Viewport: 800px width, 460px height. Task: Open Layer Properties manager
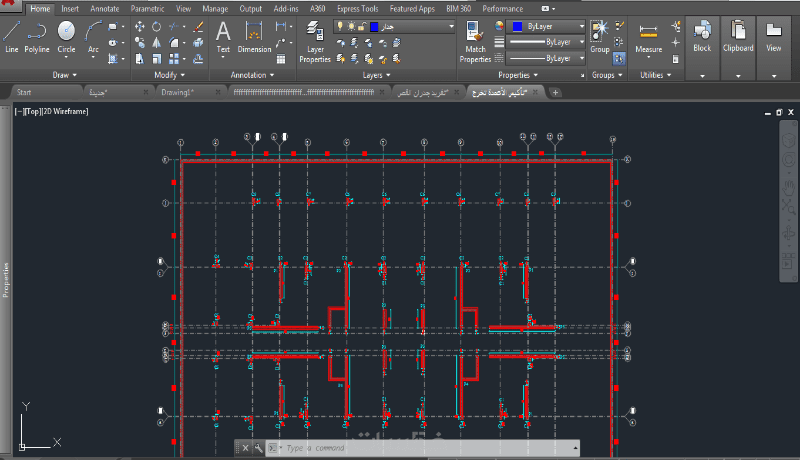click(315, 42)
